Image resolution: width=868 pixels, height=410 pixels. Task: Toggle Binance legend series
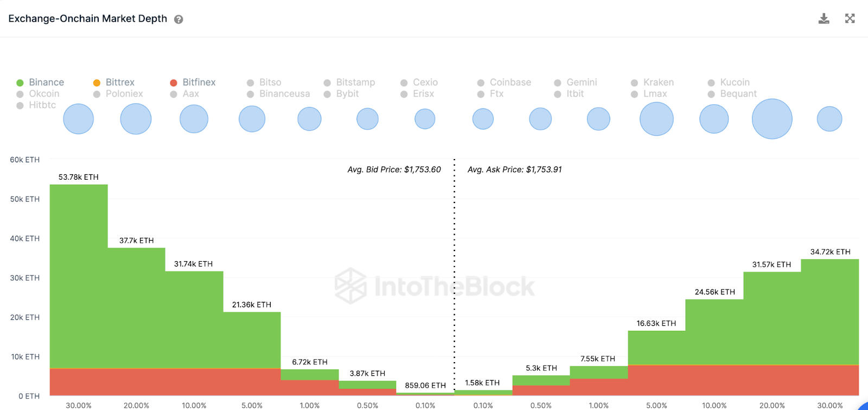coord(40,83)
